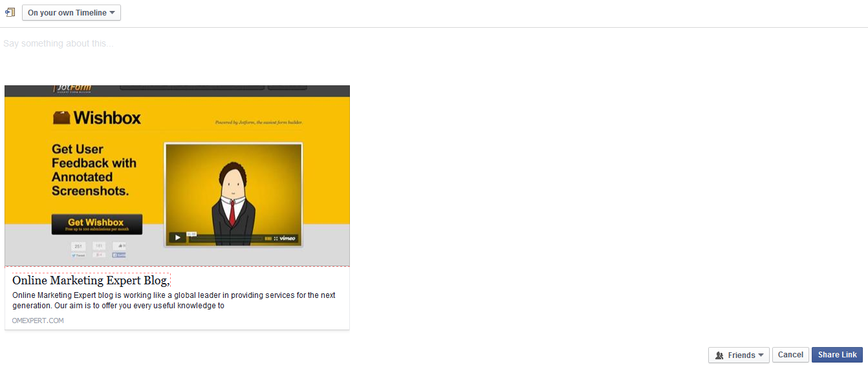Focus the Say something about this field
Image resolution: width=868 pixels, height=369 pixels.
point(433,43)
